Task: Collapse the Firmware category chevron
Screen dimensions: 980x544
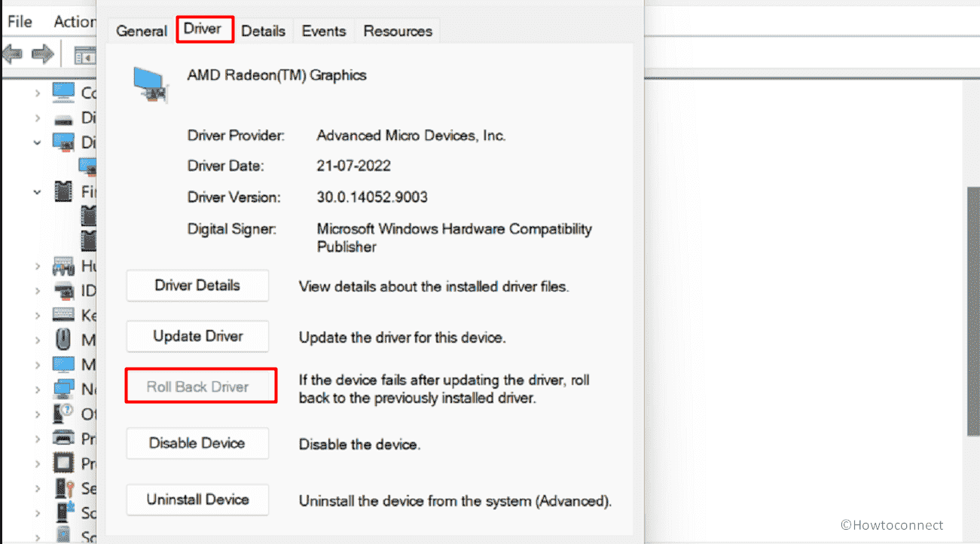Action: (x=37, y=191)
